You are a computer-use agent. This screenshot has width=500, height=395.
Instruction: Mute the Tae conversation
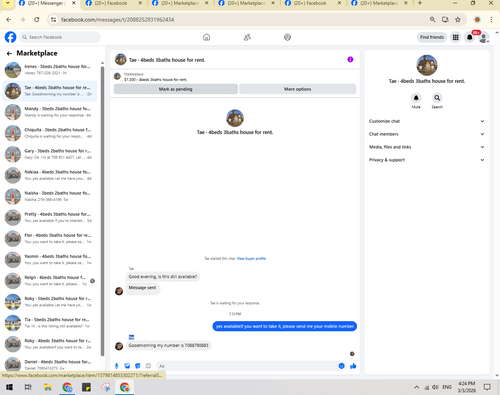point(416,98)
